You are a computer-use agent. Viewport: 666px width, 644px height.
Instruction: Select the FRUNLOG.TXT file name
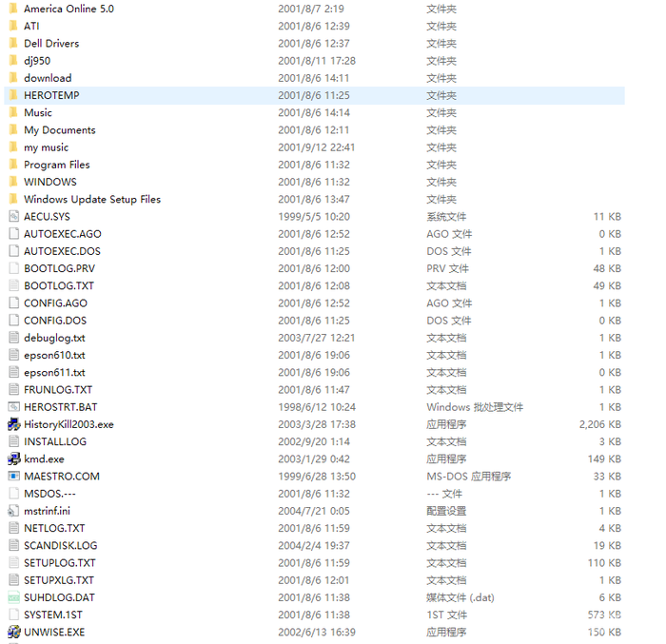pyautogui.click(x=58, y=390)
